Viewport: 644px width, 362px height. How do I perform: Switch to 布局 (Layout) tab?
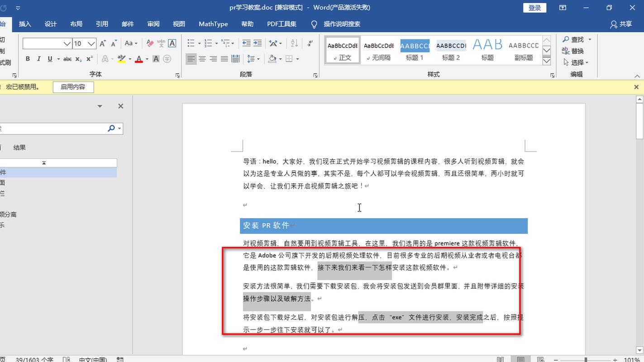(x=76, y=24)
